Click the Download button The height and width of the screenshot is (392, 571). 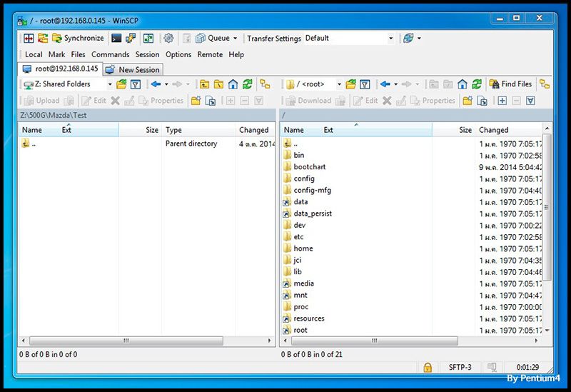(x=309, y=101)
